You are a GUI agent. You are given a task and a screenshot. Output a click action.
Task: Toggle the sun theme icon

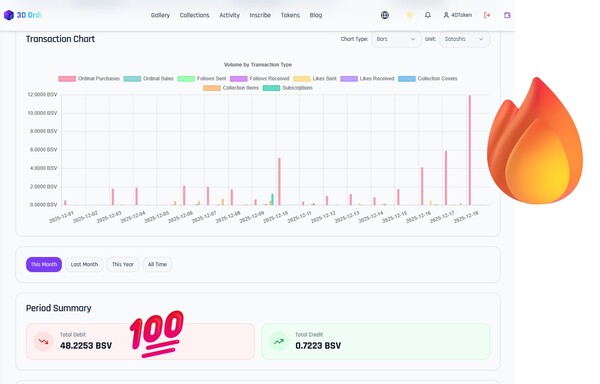pos(410,15)
